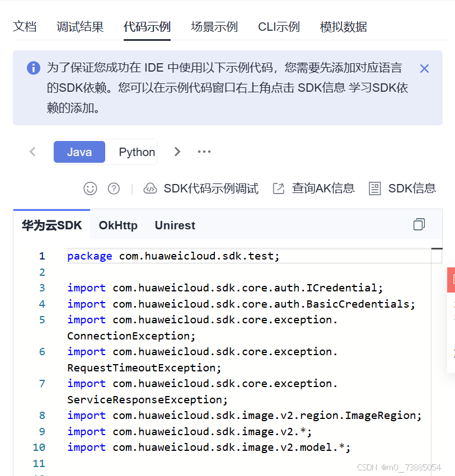Viewport: 455px width, 476px height.
Task: Click the package com.huaweicloud.sdk.test line
Action: click(x=173, y=256)
